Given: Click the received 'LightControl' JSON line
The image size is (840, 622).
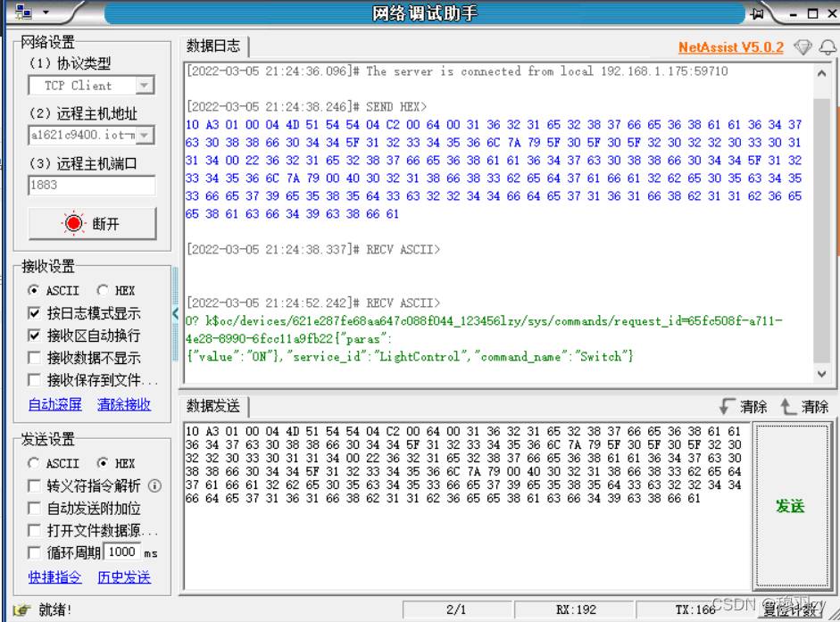Looking at the screenshot, I should click(x=410, y=356).
